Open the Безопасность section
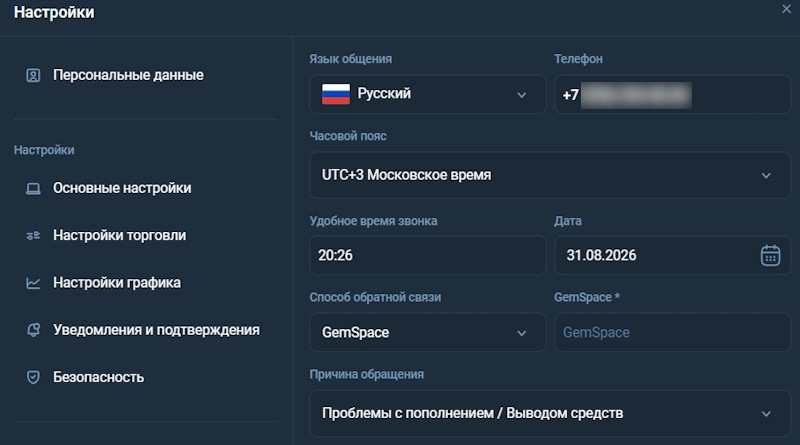Screen dimensions: 800x445 [98, 377]
